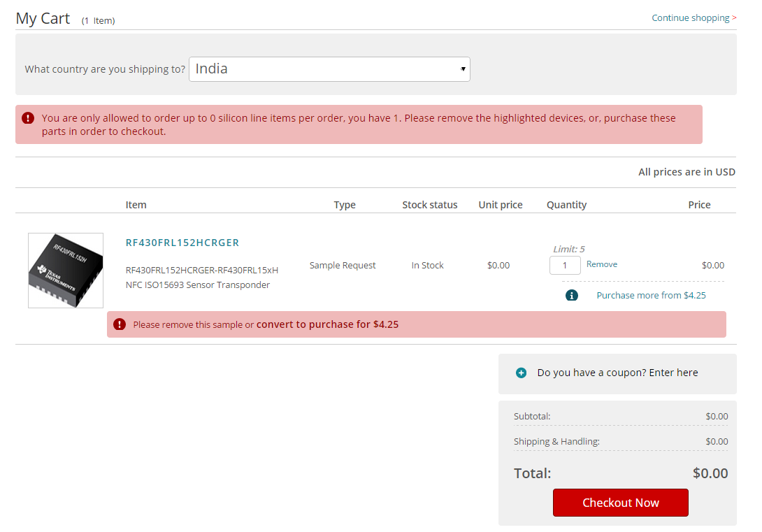Viewport: 762px width, 532px height.
Task: Click the 'Unit price' column header
Action: (x=501, y=205)
